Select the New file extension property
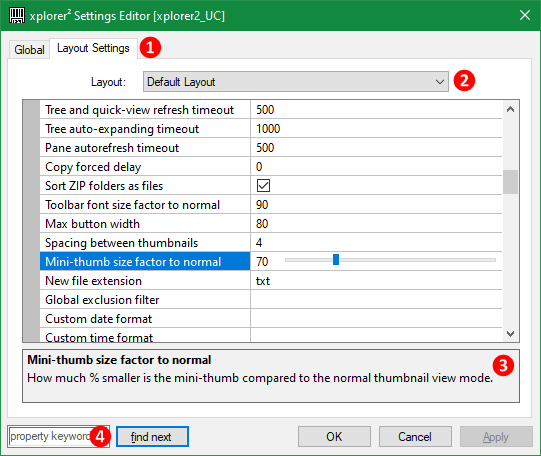 (145, 280)
